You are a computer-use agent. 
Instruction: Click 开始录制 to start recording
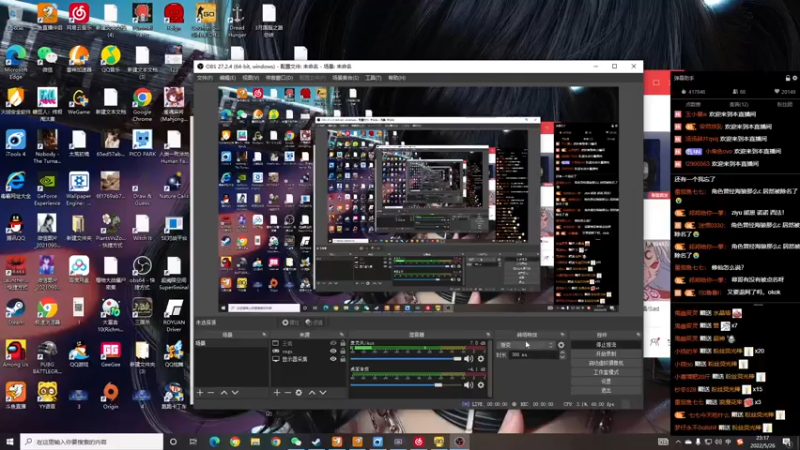pos(606,354)
